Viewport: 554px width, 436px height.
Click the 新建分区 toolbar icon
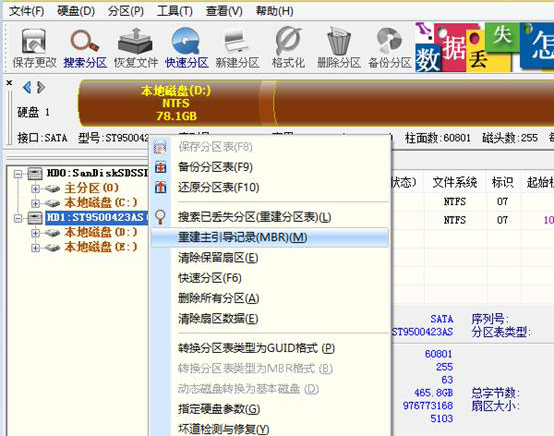coord(237,48)
